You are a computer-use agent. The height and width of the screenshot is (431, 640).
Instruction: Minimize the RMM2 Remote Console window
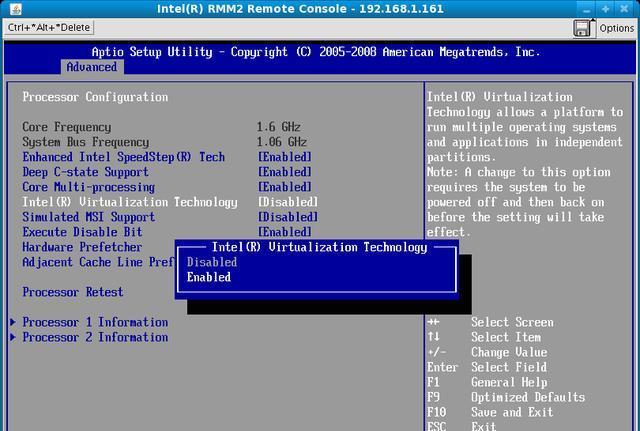pyautogui.click(x=586, y=9)
